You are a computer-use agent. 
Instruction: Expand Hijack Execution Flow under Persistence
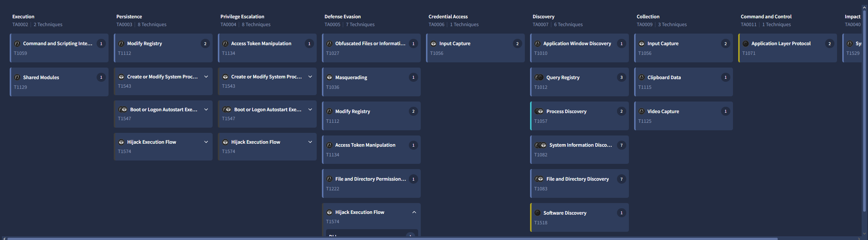(206, 142)
